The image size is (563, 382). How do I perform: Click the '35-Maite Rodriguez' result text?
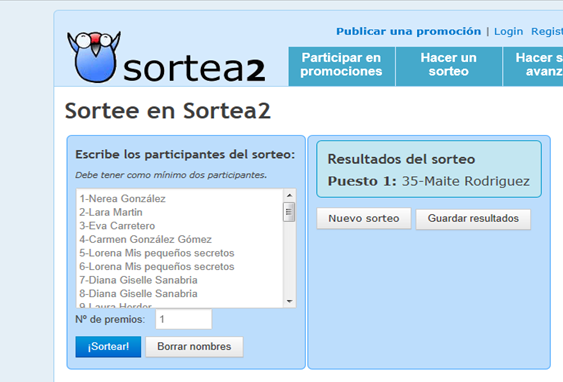466,181
